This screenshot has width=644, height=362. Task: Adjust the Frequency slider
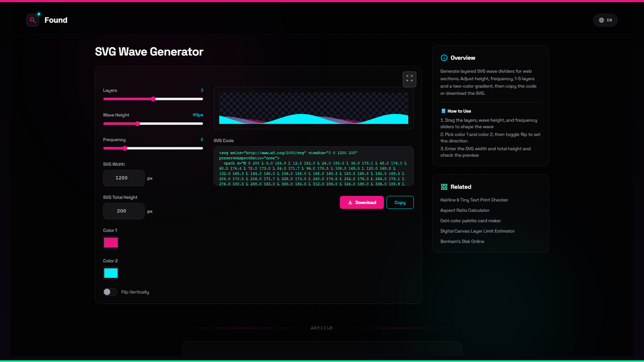[x=153, y=148]
